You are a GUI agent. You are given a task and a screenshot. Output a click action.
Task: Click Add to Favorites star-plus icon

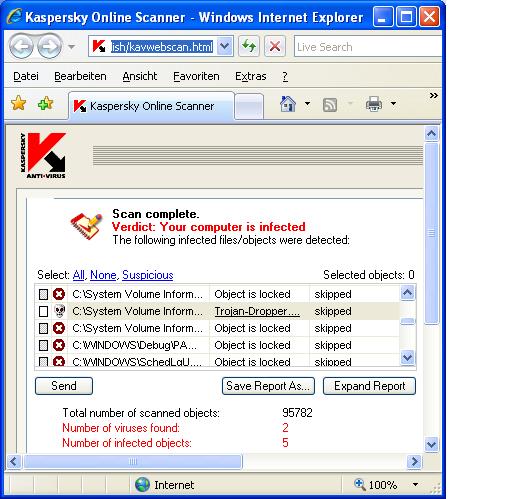click(45, 103)
